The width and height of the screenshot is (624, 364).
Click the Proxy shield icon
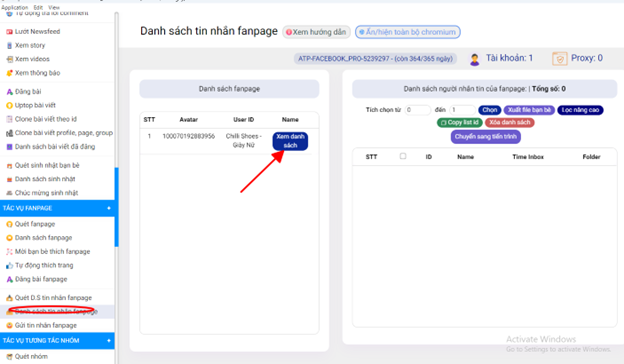tap(560, 59)
